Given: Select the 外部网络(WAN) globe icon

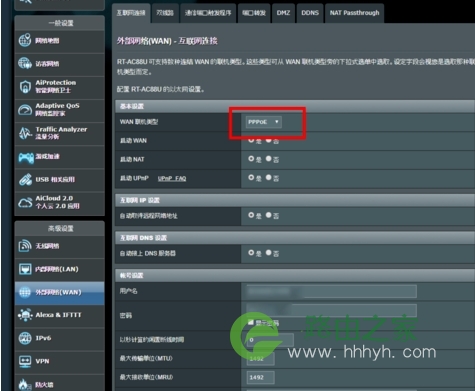Looking at the screenshot, I should (x=25, y=292).
